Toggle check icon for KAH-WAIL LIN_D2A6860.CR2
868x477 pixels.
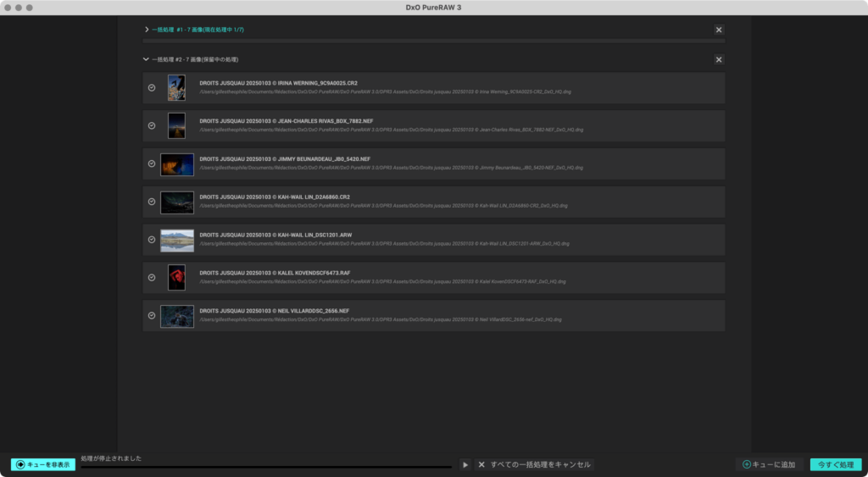coord(152,202)
